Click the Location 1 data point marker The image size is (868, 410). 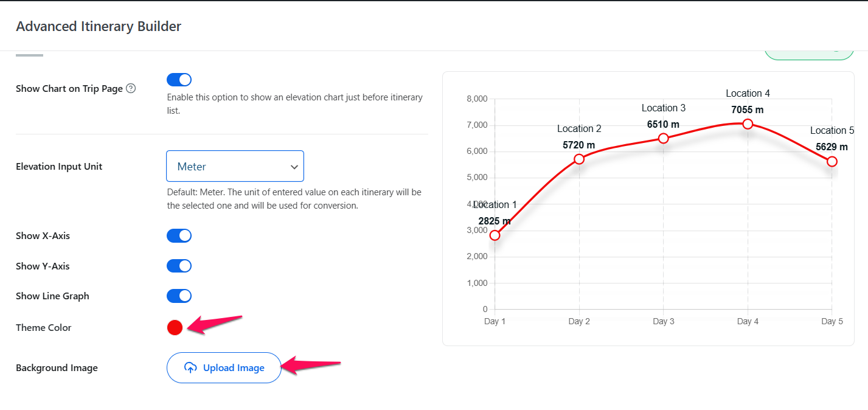[495, 235]
